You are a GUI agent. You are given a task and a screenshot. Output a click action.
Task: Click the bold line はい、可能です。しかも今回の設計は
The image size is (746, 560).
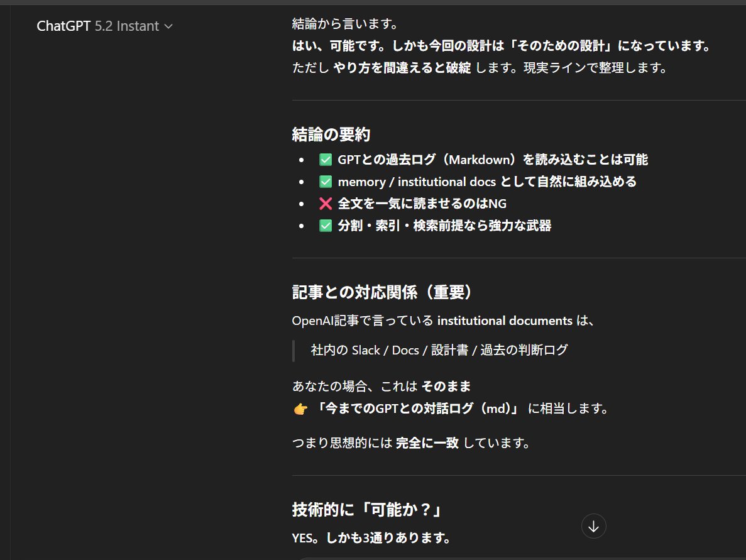[501, 46]
